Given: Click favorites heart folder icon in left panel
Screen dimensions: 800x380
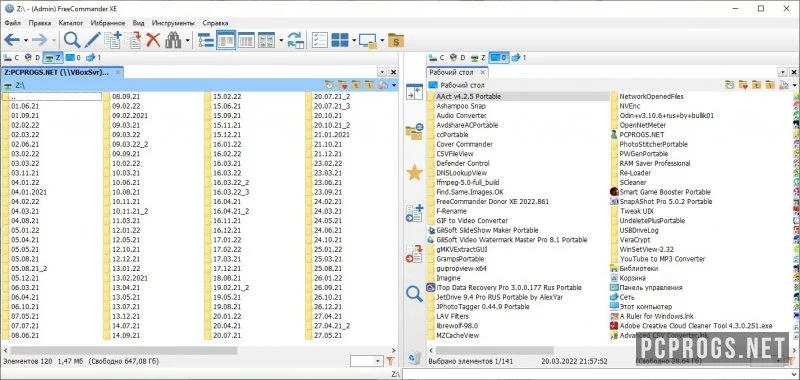Looking at the screenshot, I should [342, 85].
